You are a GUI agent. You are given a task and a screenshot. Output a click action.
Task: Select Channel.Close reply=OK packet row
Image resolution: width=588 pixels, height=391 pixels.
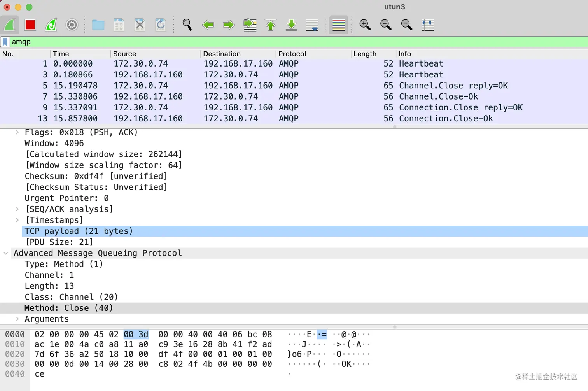(x=294, y=85)
